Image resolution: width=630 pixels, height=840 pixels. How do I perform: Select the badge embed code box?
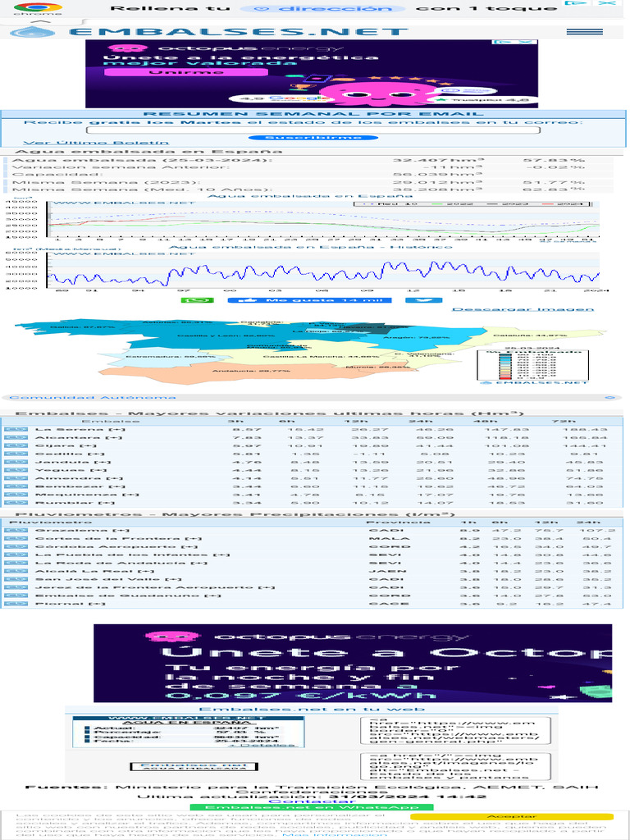[454, 767]
